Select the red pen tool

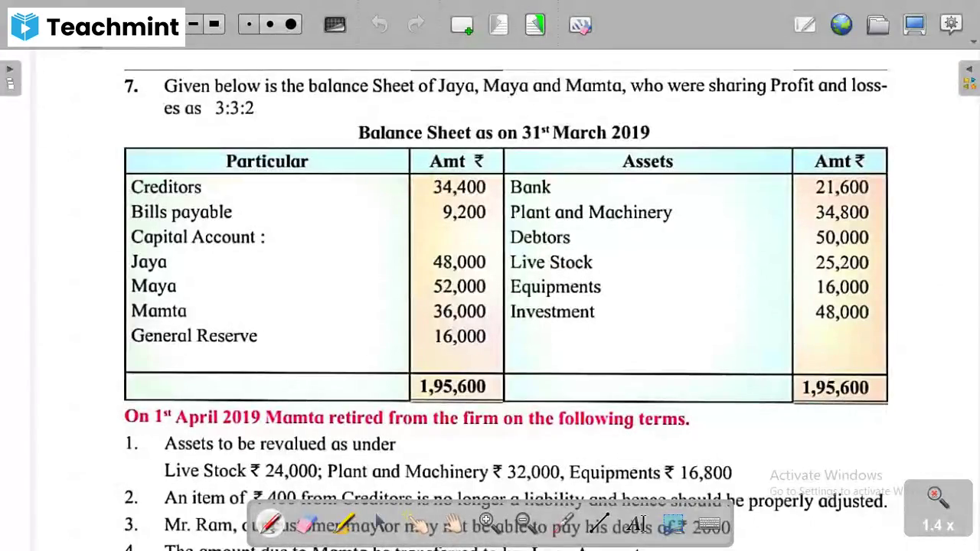(272, 523)
